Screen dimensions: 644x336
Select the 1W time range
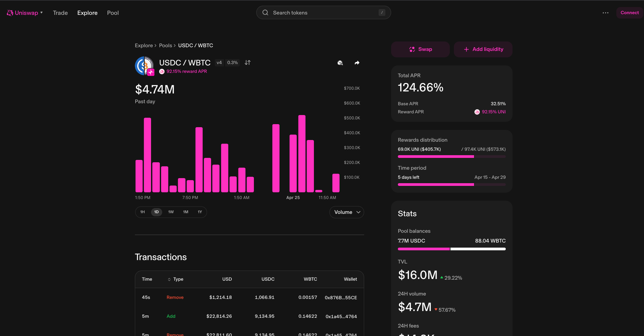pyautogui.click(x=171, y=212)
